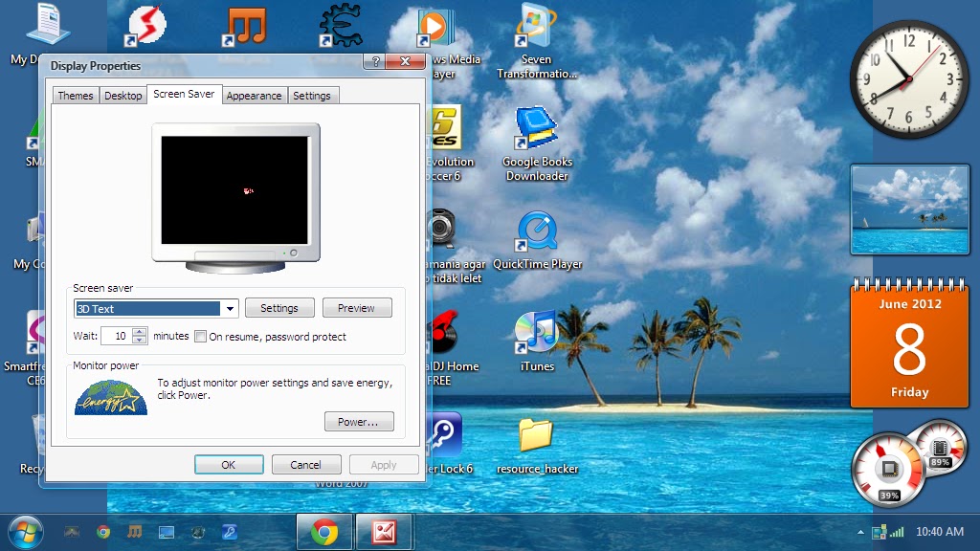Click the wireless signal bars tray icon
Viewport: 980px width, 551px height.
tap(898, 532)
